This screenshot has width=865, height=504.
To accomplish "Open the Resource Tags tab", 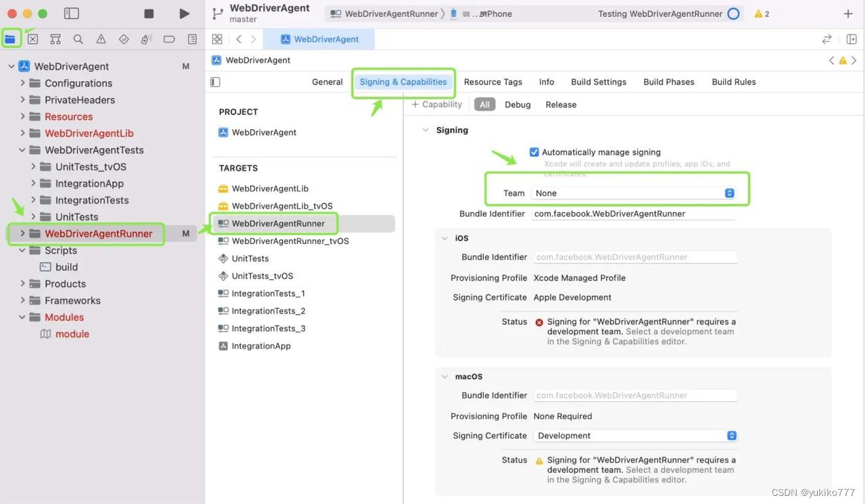I will coord(493,82).
